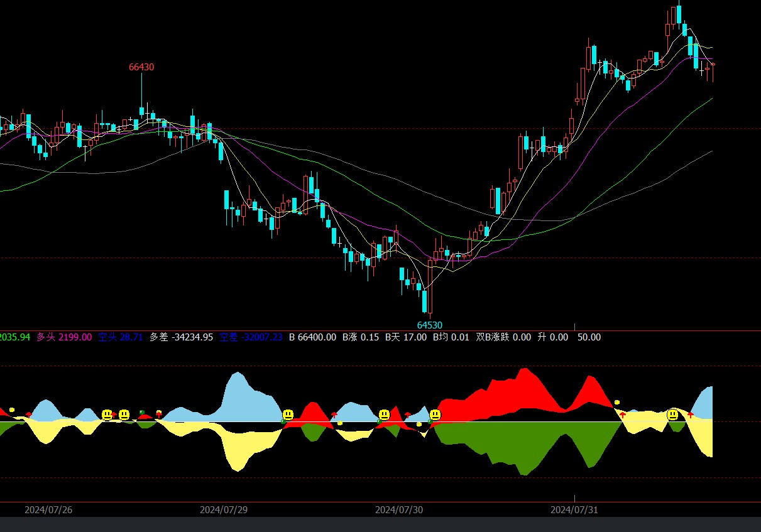761x532 pixels.
Task: Jump to the 2024/07/31 date marker
Action: 574,510
